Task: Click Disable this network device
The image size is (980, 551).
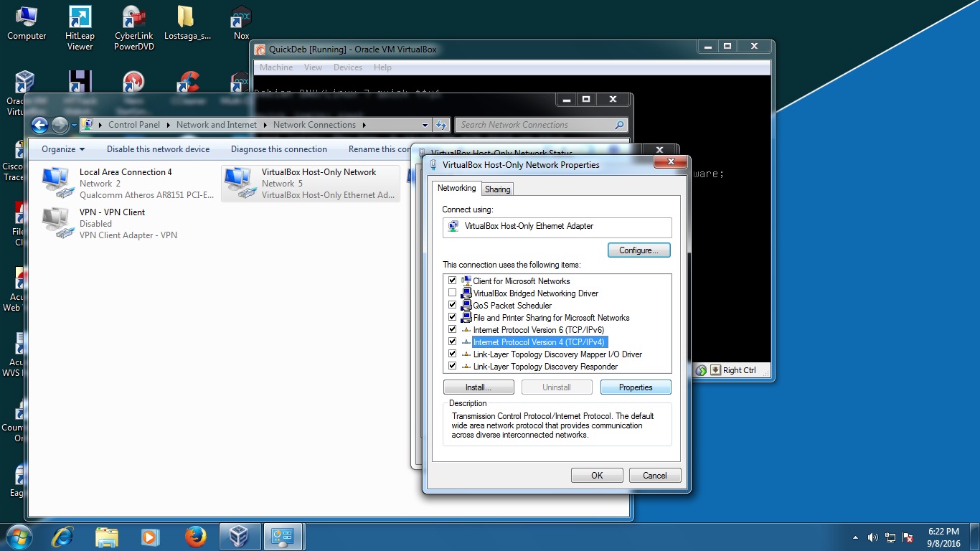Action: 159,149
